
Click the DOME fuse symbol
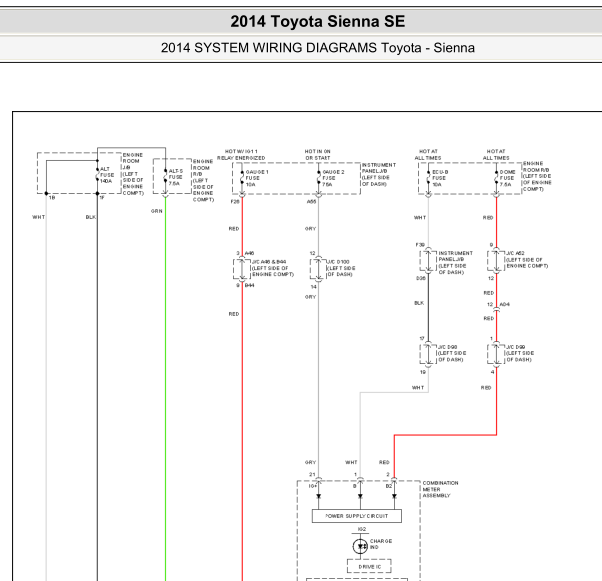(x=496, y=177)
